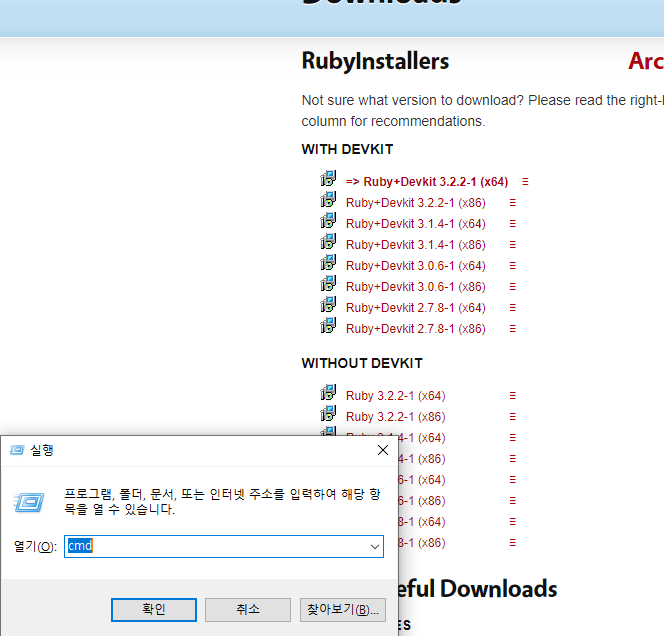
Task: Click the large Run program icon in dialog
Action: pyautogui.click(x=29, y=503)
